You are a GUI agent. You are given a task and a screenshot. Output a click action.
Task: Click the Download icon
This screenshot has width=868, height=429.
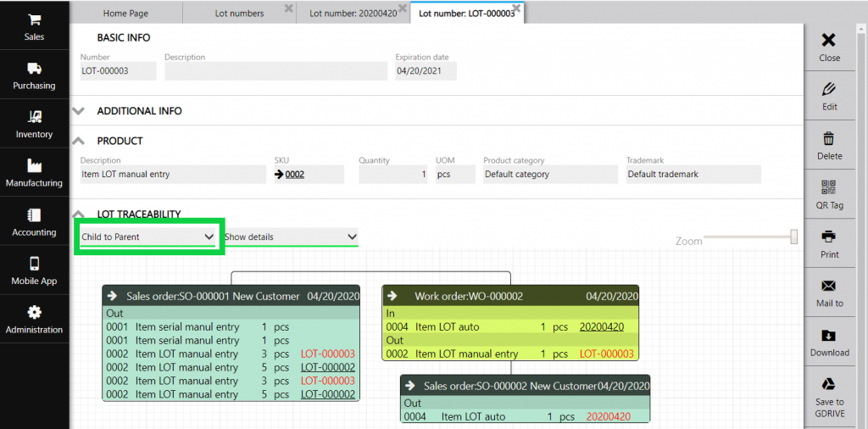(829, 336)
